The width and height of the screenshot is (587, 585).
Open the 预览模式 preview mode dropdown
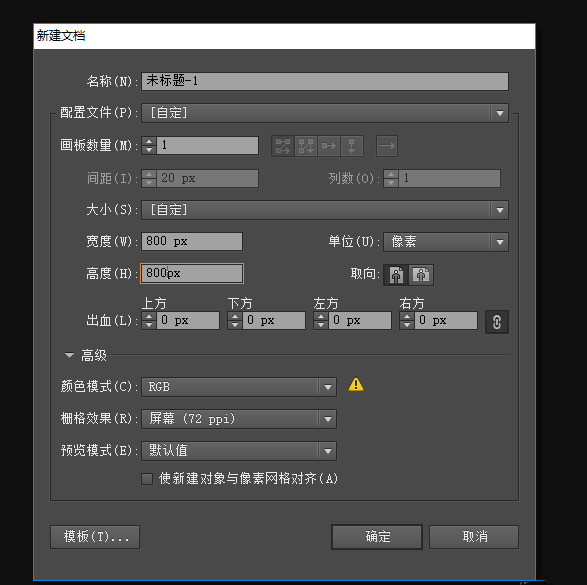239,451
